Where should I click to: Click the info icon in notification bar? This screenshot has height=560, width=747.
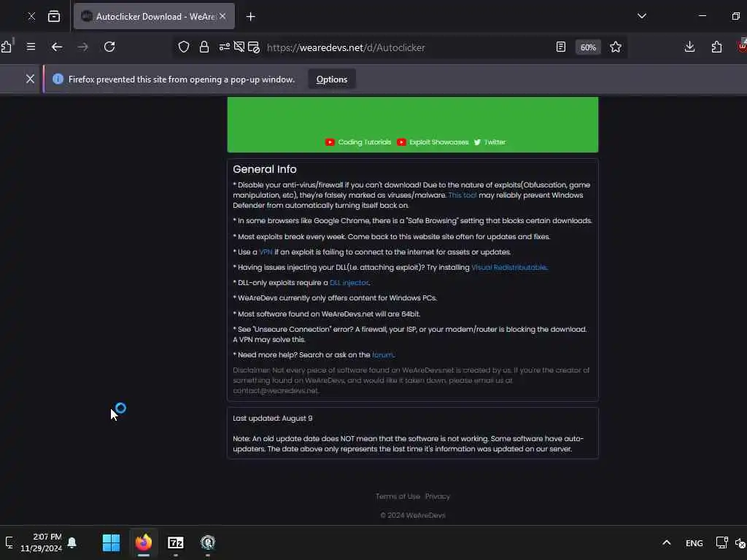pos(58,79)
